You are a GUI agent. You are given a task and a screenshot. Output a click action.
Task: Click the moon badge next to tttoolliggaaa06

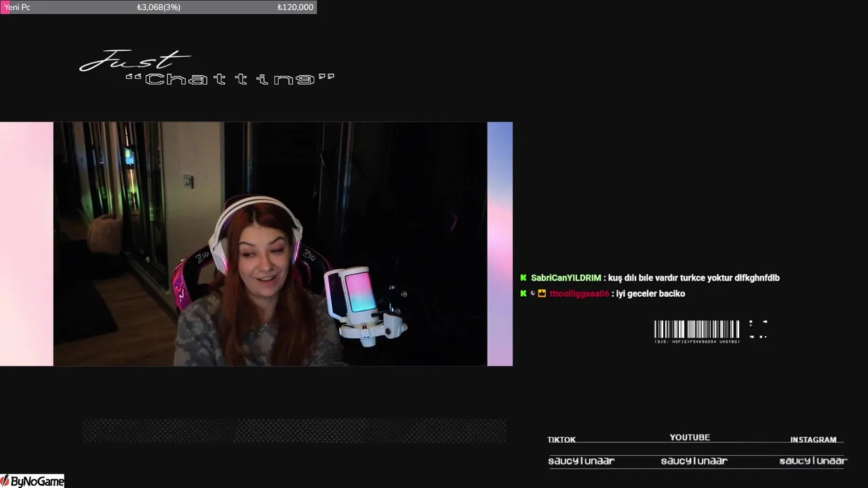coord(532,293)
